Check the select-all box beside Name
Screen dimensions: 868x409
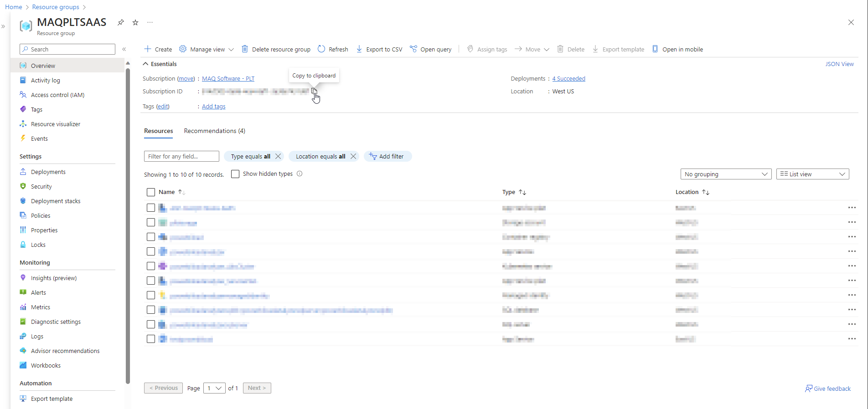click(151, 192)
